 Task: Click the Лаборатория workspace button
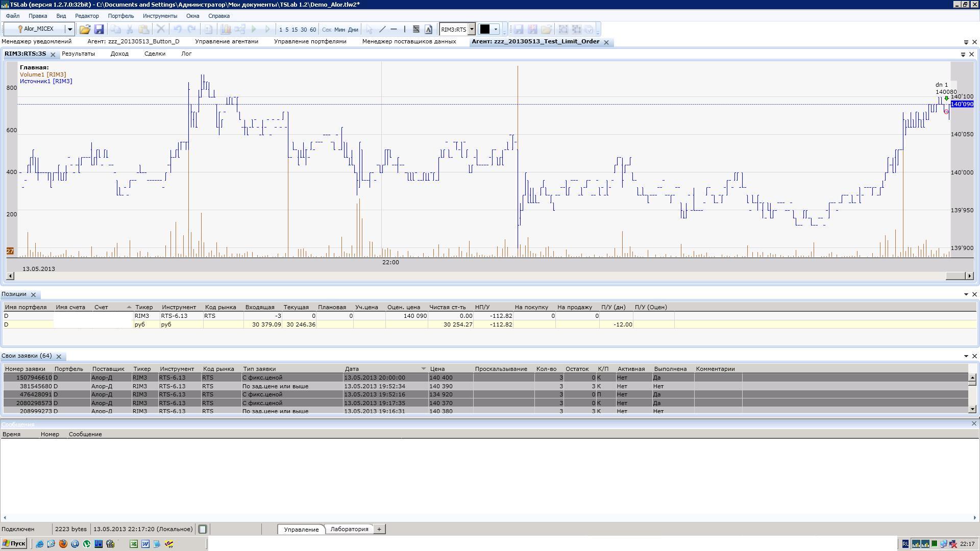tap(349, 529)
